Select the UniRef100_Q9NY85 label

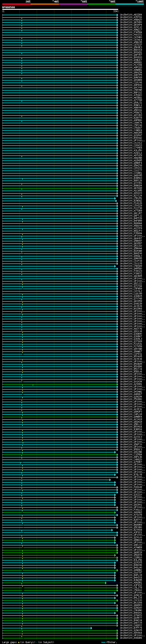pyautogui.click(x=131, y=259)
